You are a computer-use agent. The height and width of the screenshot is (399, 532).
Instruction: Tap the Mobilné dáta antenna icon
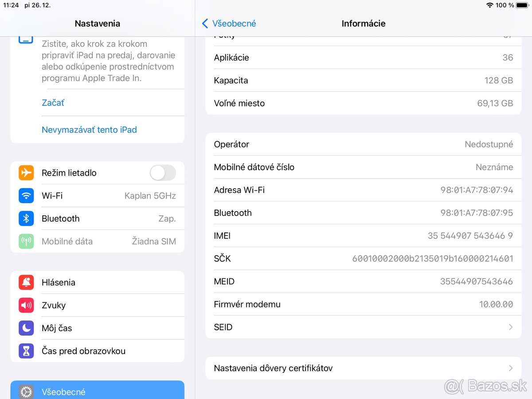pos(26,241)
